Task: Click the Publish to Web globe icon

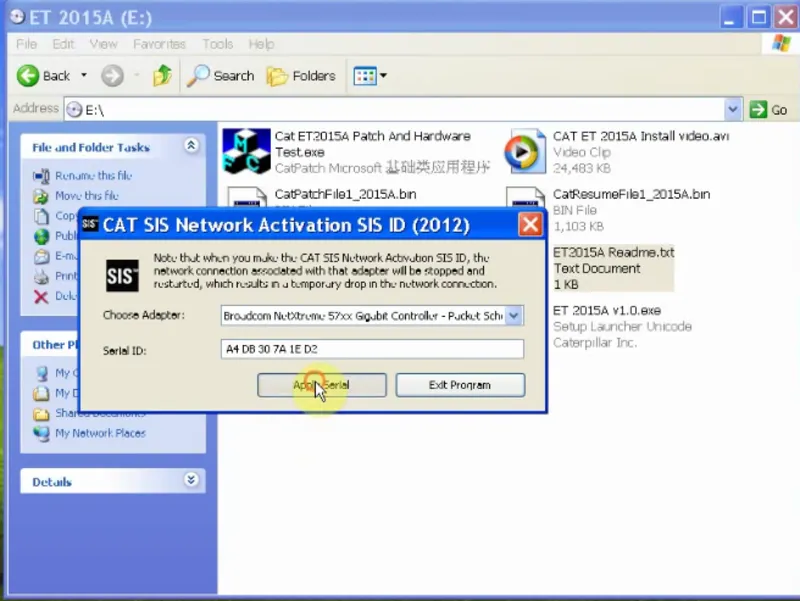Action: (x=41, y=236)
